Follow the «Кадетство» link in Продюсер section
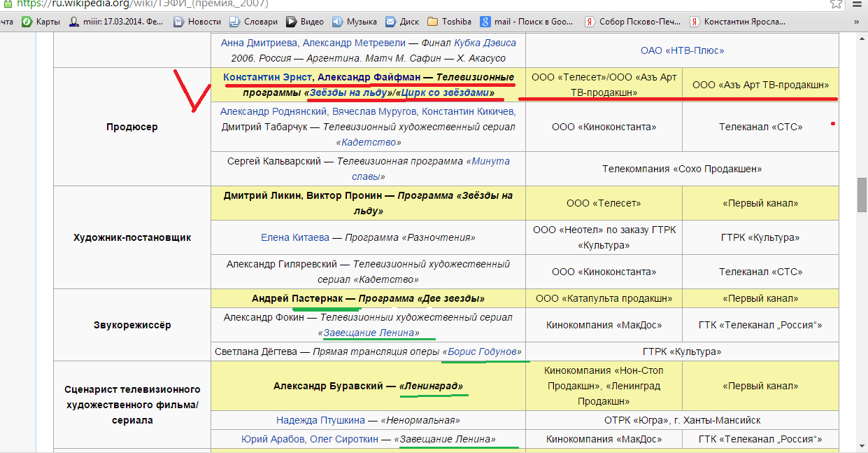Viewport: 868px width, 453px height. coord(369,142)
